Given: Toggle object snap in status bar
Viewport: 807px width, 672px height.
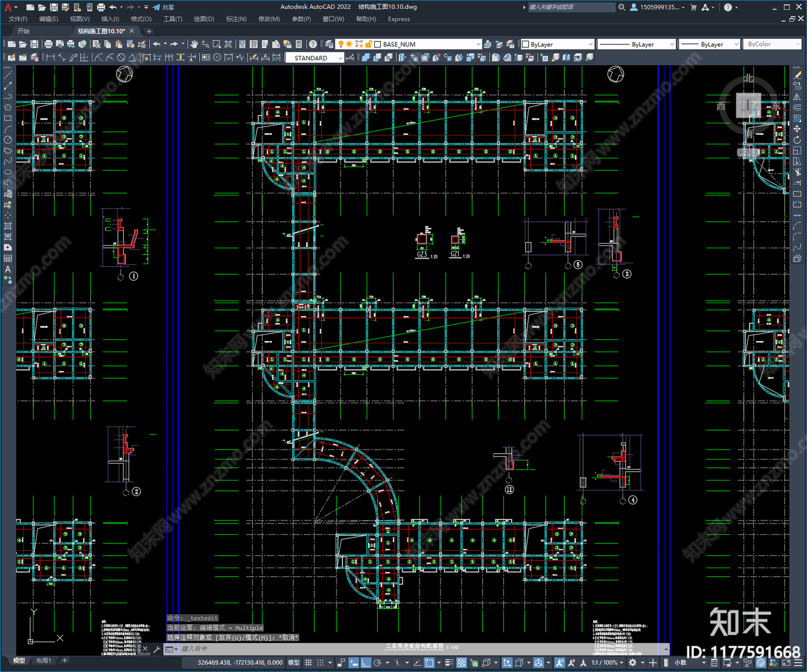Looking at the screenshot, I should (429, 662).
